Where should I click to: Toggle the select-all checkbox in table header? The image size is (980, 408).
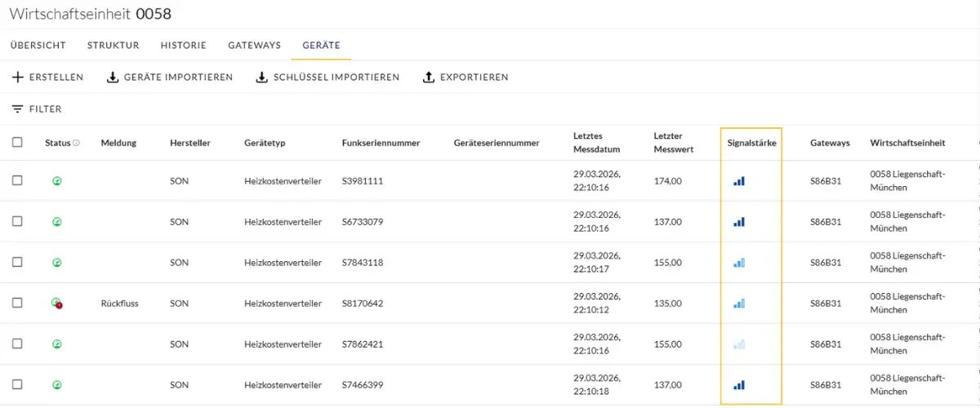click(17, 142)
